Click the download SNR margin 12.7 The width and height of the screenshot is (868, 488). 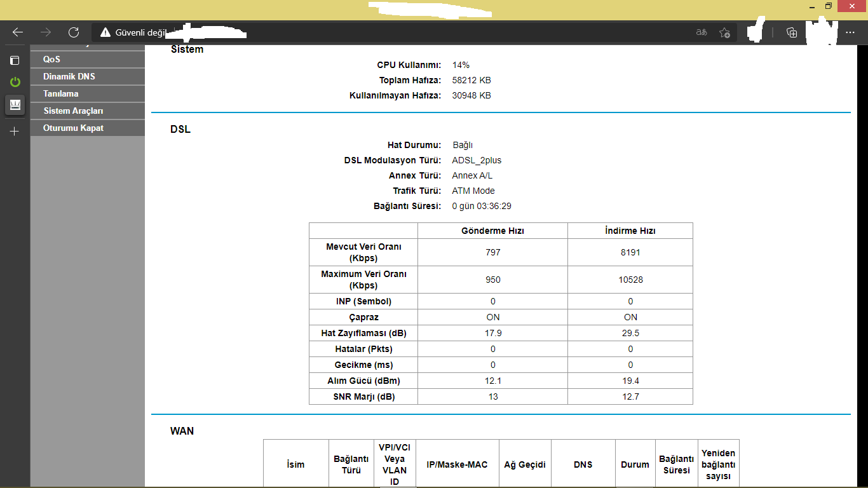630,396
